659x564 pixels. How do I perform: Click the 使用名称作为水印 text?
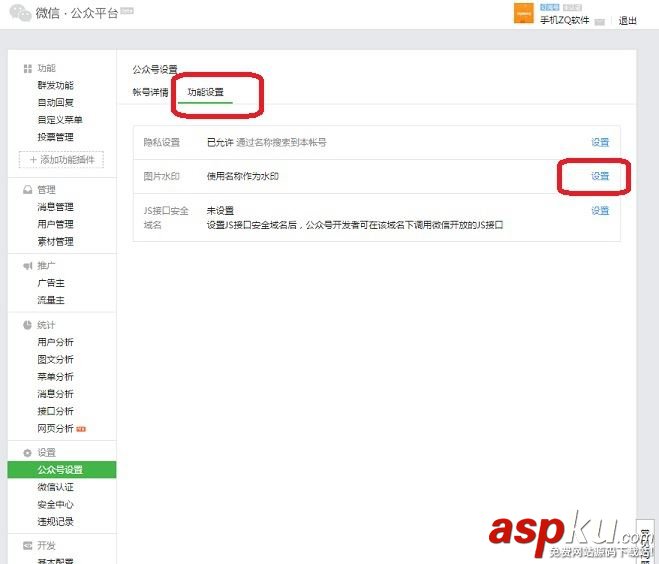coord(243,176)
